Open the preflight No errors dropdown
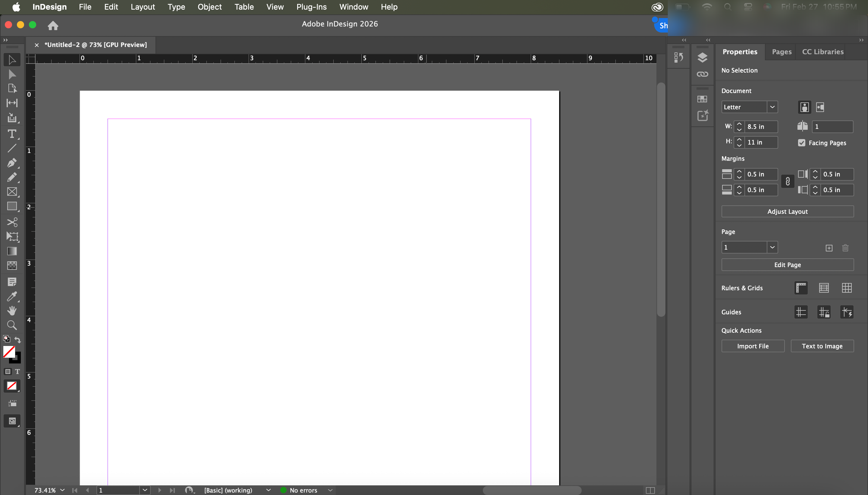This screenshot has height=495, width=868. click(330, 490)
